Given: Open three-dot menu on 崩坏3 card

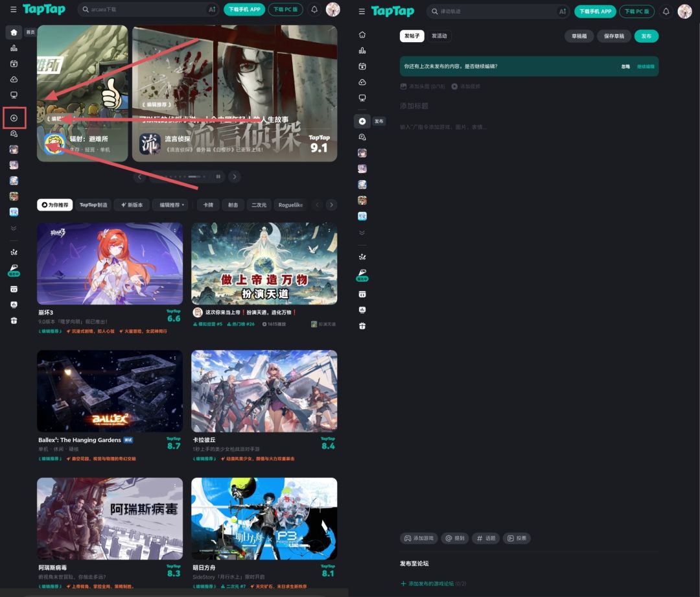Looking at the screenshot, I should [x=175, y=230].
